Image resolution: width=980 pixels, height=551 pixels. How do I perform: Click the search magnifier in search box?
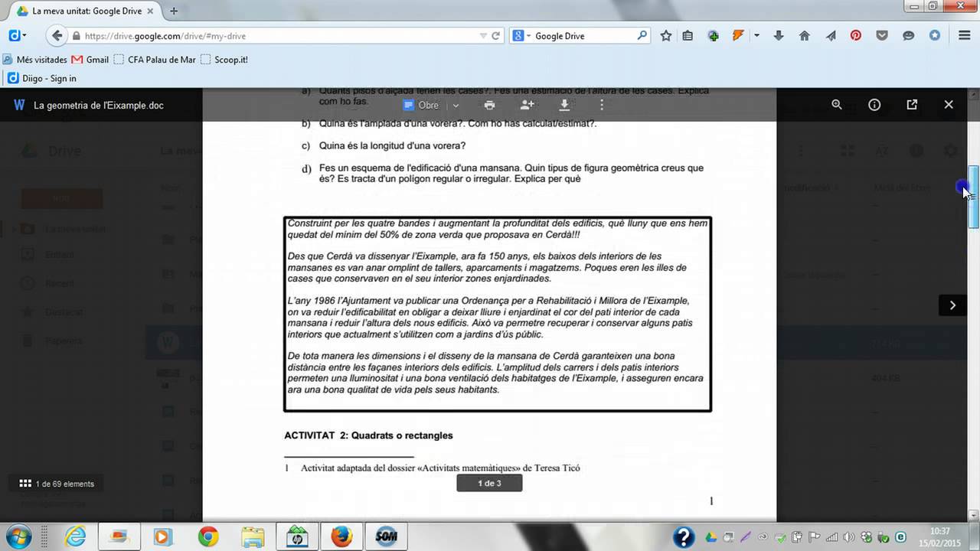click(x=642, y=35)
